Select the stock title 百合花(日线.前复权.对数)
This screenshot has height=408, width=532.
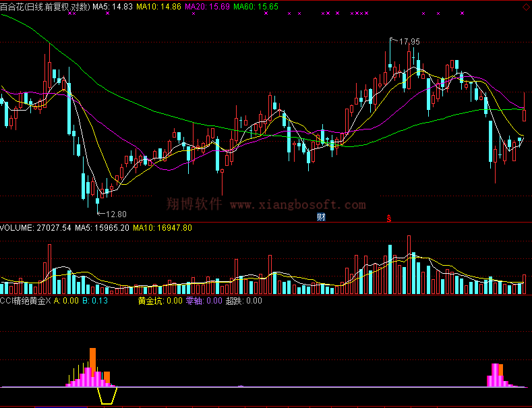(45, 7)
